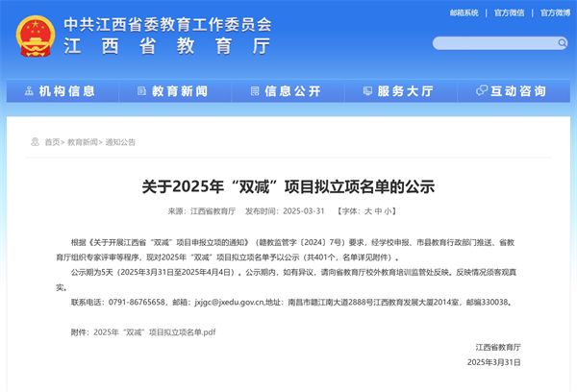Navigate to 通知公告 breadcrumb link
577x392 pixels.
click(120, 142)
